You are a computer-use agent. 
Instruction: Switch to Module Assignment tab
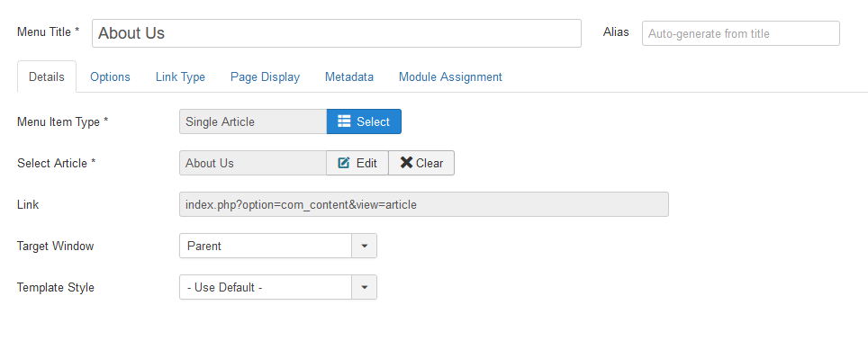click(450, 76)
